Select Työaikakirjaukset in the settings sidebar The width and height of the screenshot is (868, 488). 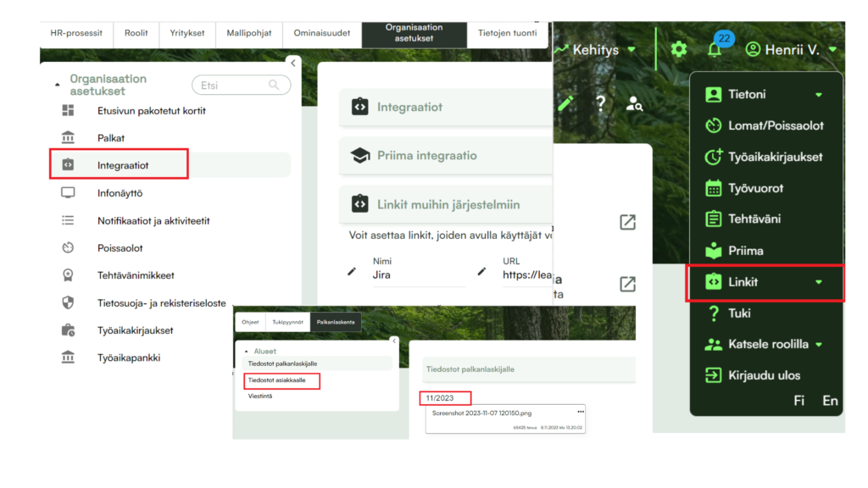tap(135, 330)
